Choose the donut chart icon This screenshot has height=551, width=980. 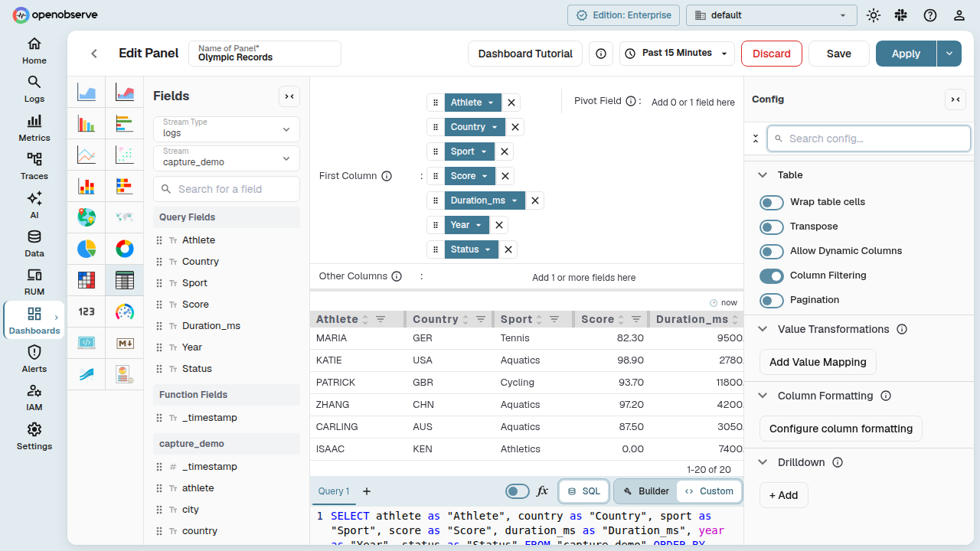[125, 249]
